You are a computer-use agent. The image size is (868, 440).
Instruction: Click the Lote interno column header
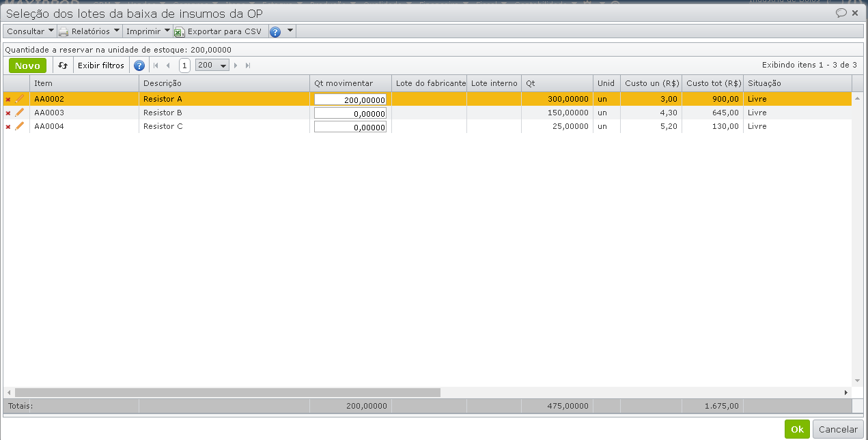(494, 83)
